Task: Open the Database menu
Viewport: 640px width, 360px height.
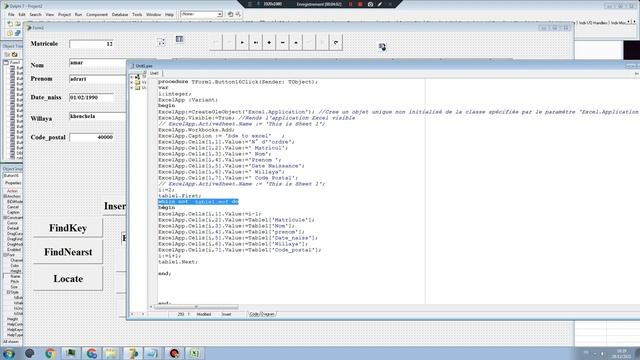Action: pyautogui.click(x=120, y=14)
